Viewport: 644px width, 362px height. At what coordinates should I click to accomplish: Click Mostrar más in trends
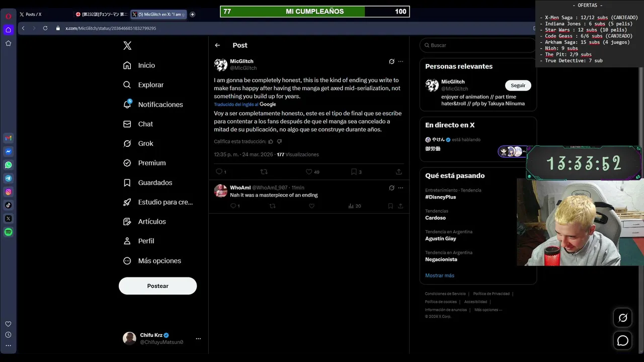[x=440, y=276]
